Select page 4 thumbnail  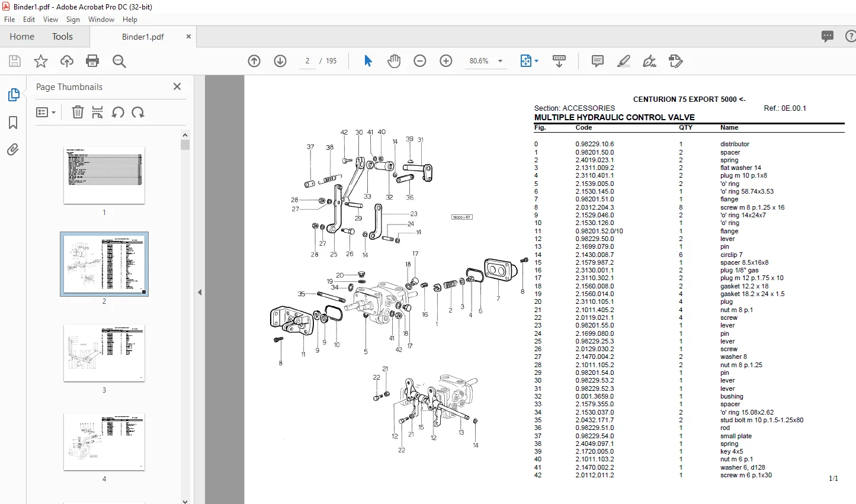coord(104,442)
